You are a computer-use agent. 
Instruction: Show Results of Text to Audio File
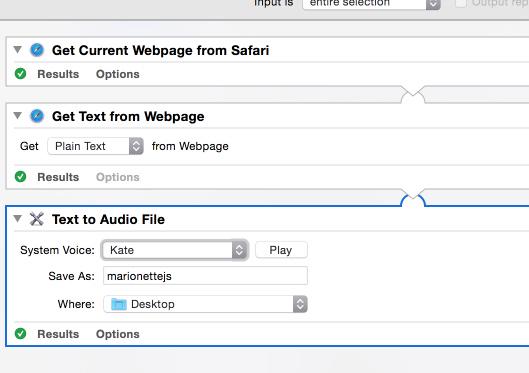click(58, 334)
